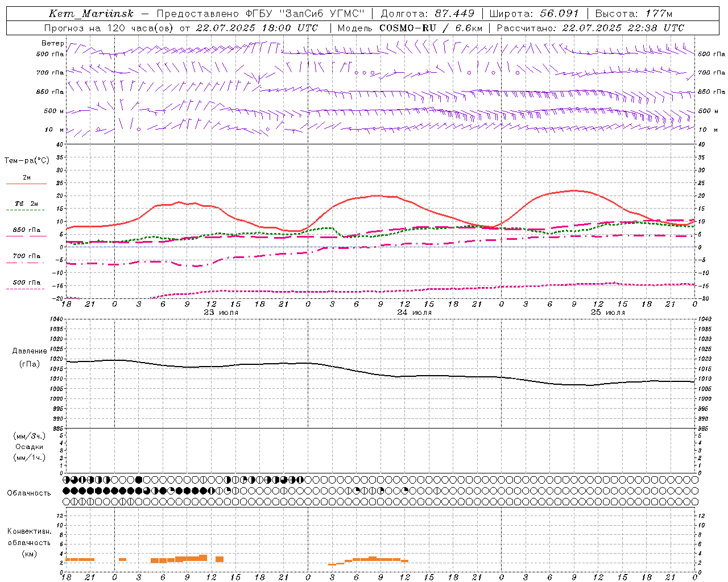Click the date label 25 июля
The height and width of the screenshot is (582, 728).
point(608,313)
